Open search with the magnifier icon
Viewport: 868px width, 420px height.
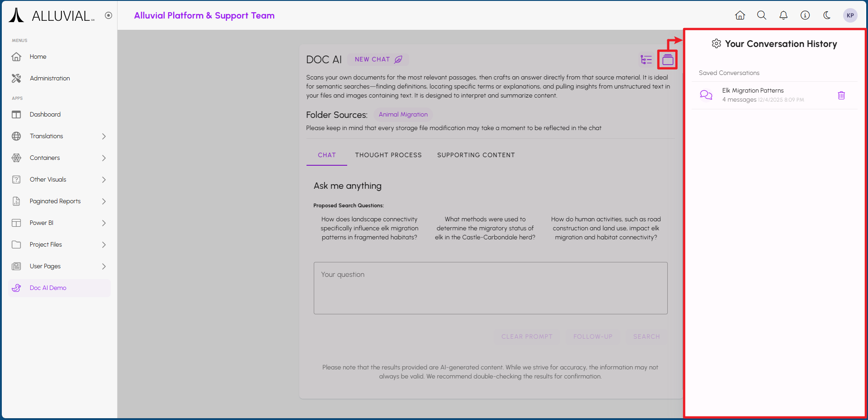762,15
